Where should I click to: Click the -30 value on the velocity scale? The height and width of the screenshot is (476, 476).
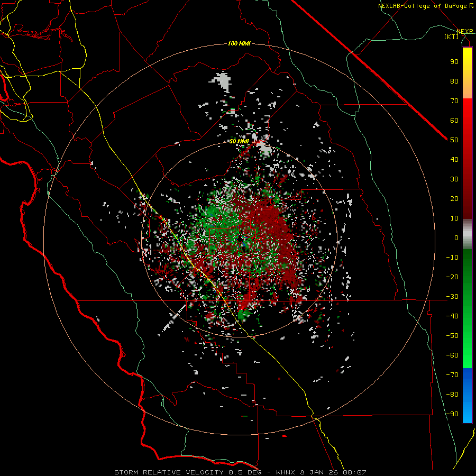(x=452, y=297)
